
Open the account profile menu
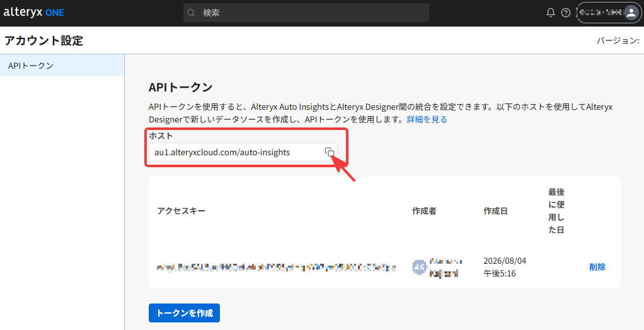point(609,13)
